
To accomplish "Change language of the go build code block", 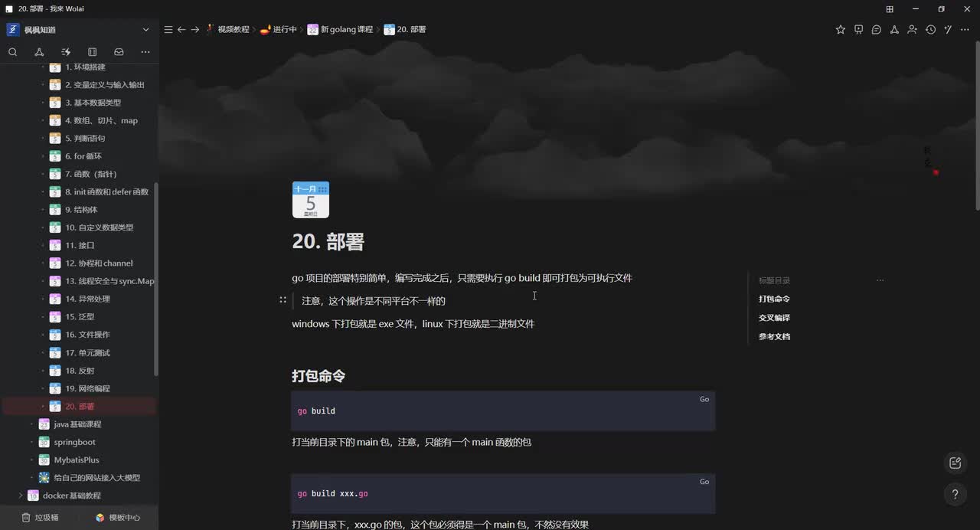I will (704, 399).
